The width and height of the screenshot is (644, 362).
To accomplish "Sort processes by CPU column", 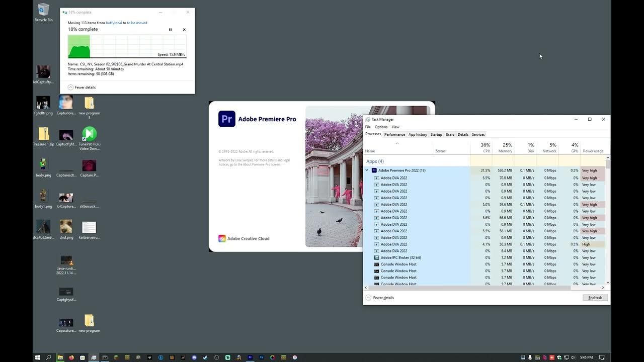I will pyautogui.click(x=481, y=147).
